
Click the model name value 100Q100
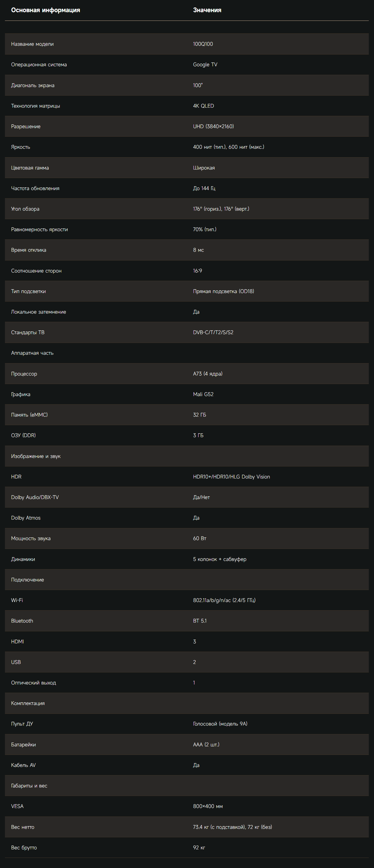[x=203, y=44]
